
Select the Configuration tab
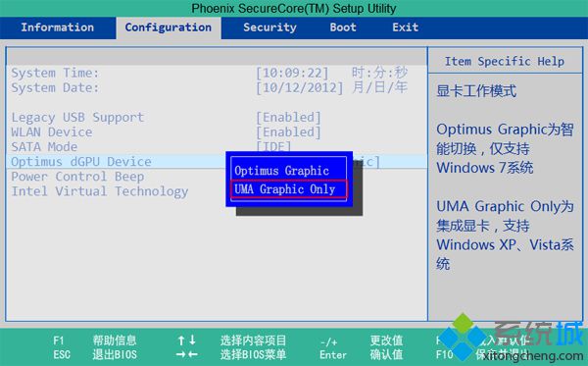tap(169, 27)
